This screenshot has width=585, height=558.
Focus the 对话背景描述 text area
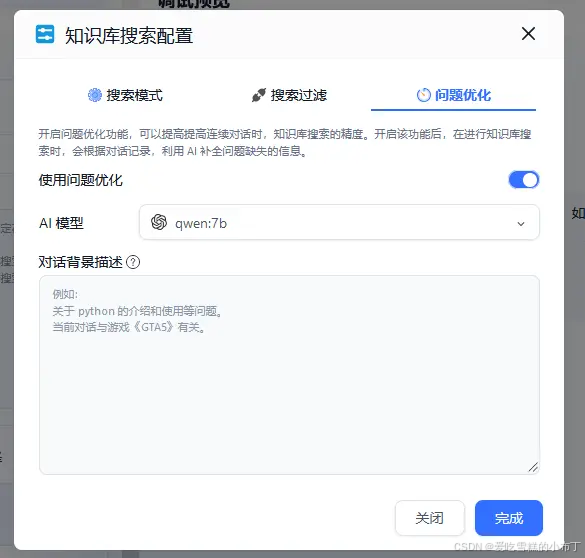[x=289, y=375]
